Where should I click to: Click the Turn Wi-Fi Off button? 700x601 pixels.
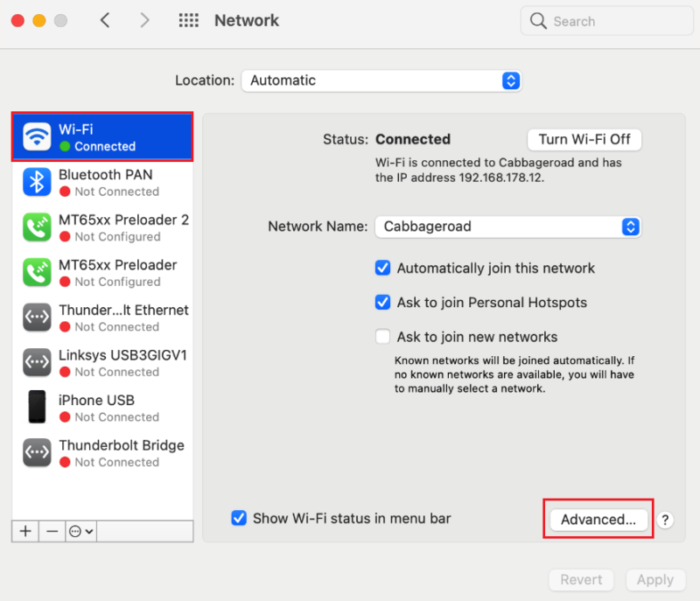click(x=584, y=139)
